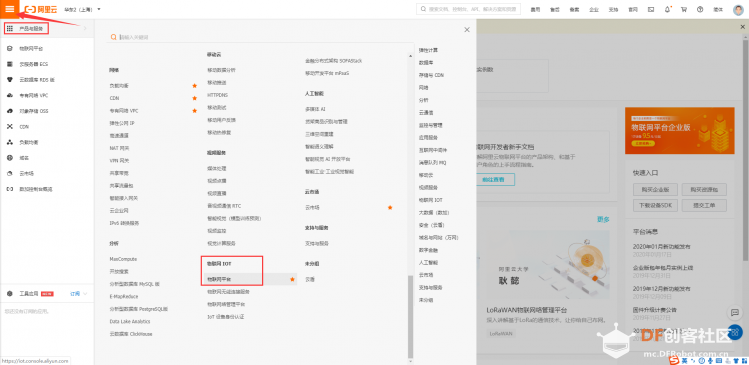The width and height of the screenshot is (749, 365).
Task: Open the Aliyun logo home link
Action: pyautogui.click(x=42, y=9)
